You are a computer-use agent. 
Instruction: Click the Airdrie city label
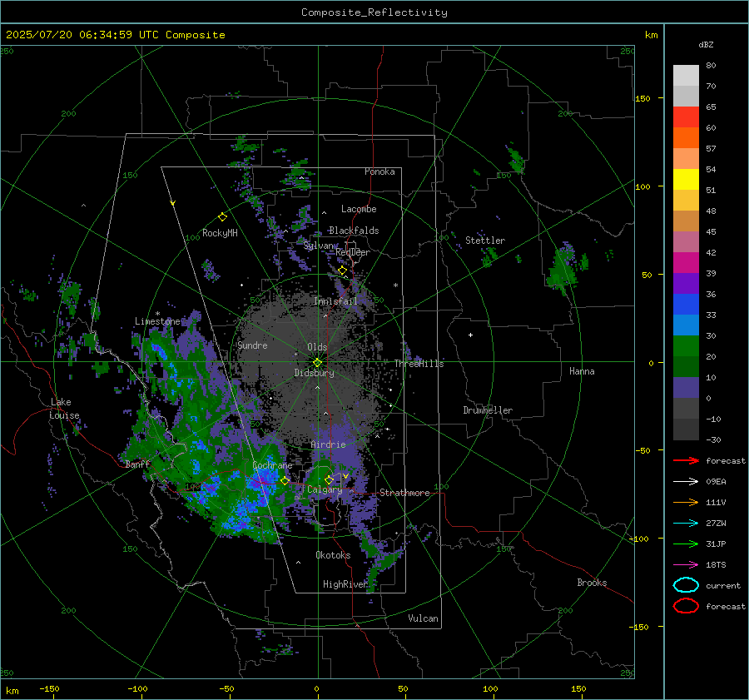[328, 444]
